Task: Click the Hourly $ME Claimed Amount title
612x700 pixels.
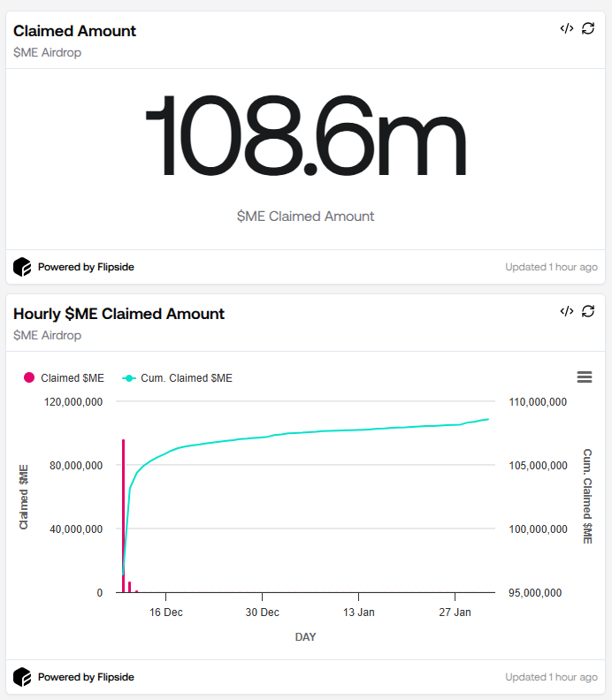Action: point(119,314)
